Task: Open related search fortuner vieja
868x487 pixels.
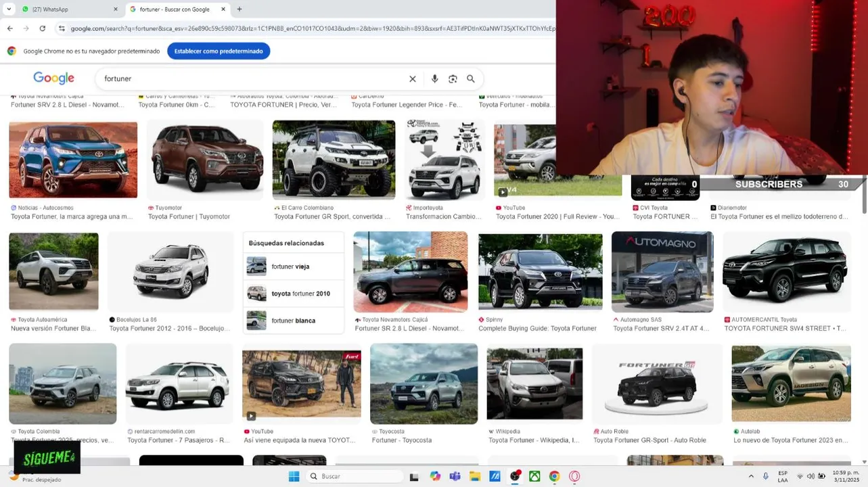Action: coord(294,266)
